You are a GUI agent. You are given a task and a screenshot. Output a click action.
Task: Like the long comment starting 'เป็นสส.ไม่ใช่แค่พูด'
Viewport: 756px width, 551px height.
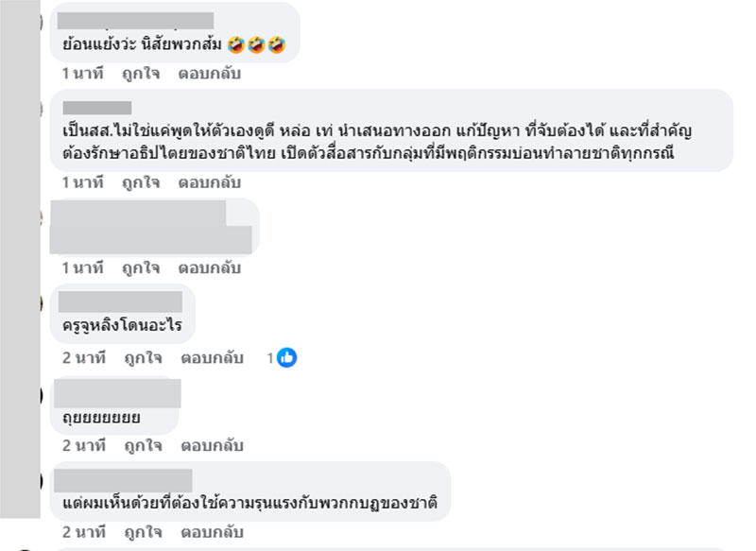point(140,182)
